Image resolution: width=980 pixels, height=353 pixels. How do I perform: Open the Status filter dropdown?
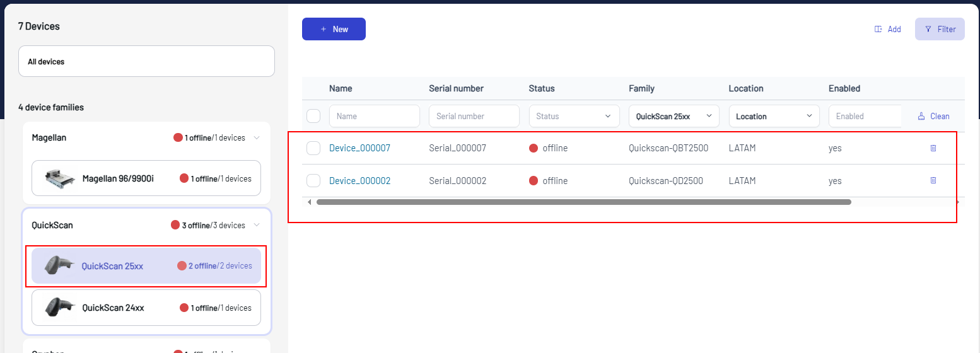tap(574, 116)
